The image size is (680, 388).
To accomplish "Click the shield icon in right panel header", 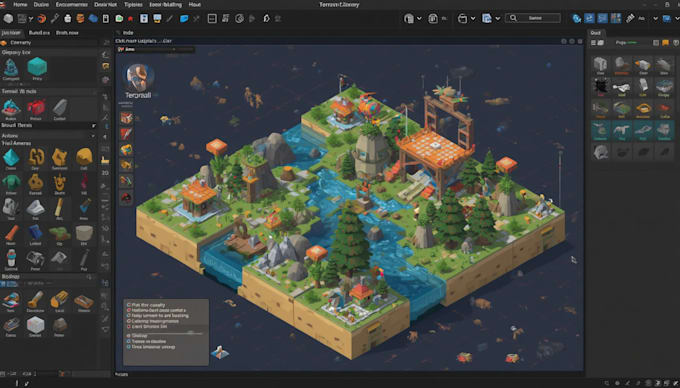I will click(676, 43).
